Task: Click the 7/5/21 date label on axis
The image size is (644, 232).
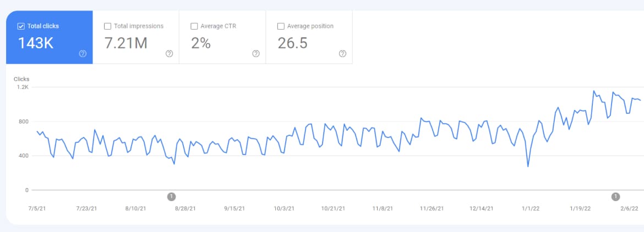Action: 37,209
